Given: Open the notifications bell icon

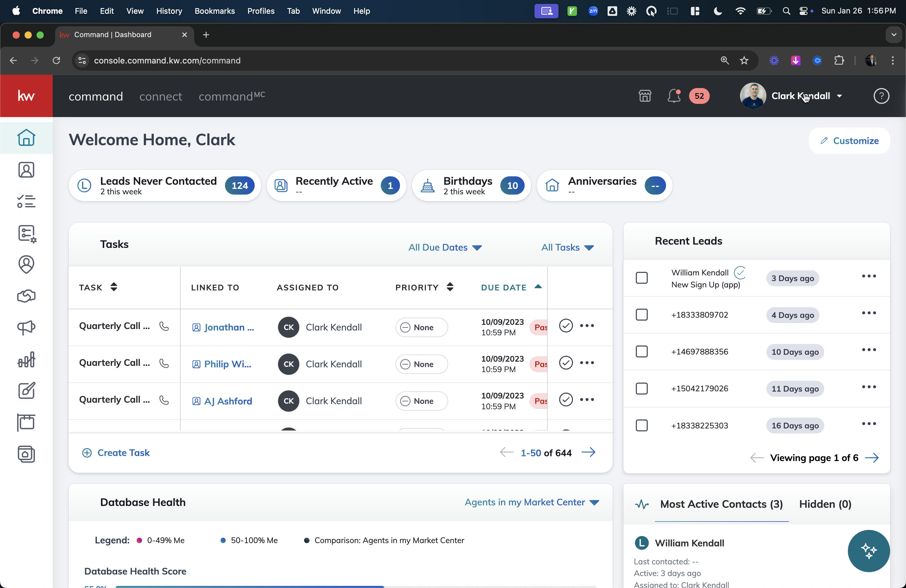Looking at the screenshot, I should [674, 96].
